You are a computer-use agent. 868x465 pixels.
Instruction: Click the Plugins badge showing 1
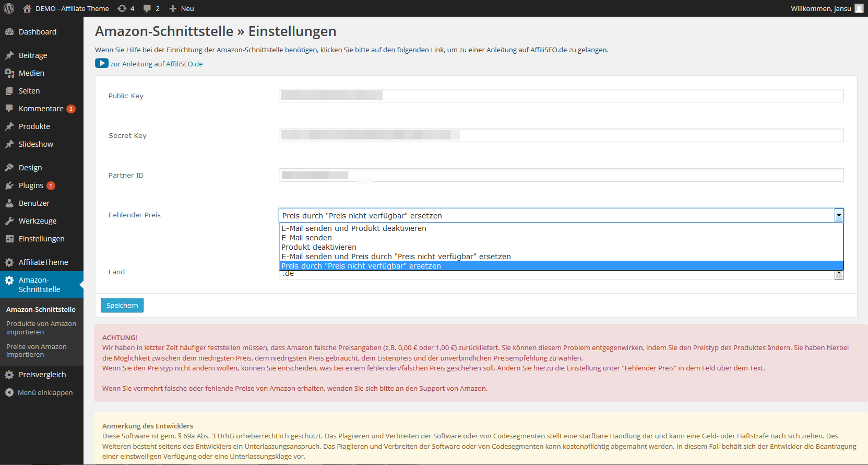51,185
